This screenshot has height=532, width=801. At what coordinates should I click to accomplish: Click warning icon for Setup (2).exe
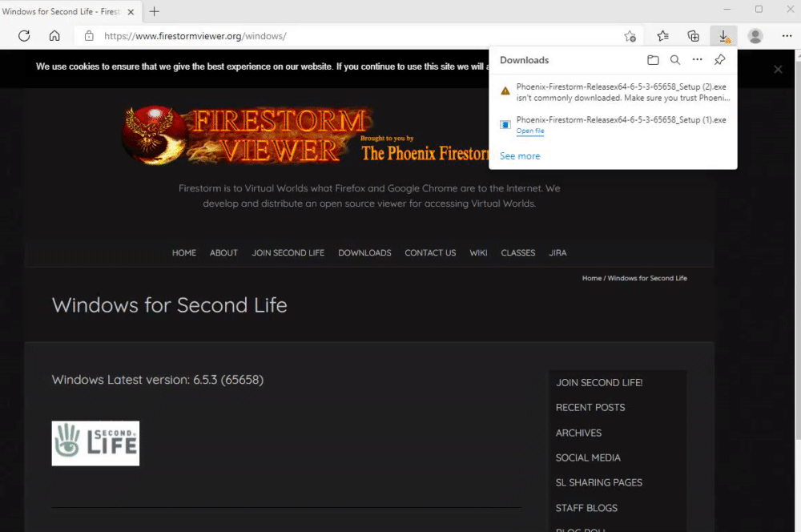[505, 91]
